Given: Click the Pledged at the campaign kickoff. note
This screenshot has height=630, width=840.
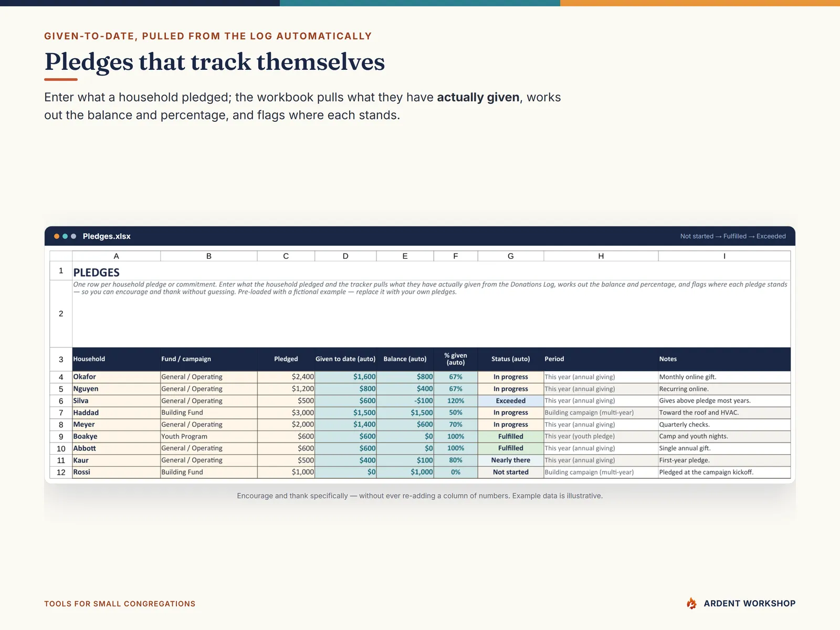Looking at the screenshot, I should pos(724,472).
